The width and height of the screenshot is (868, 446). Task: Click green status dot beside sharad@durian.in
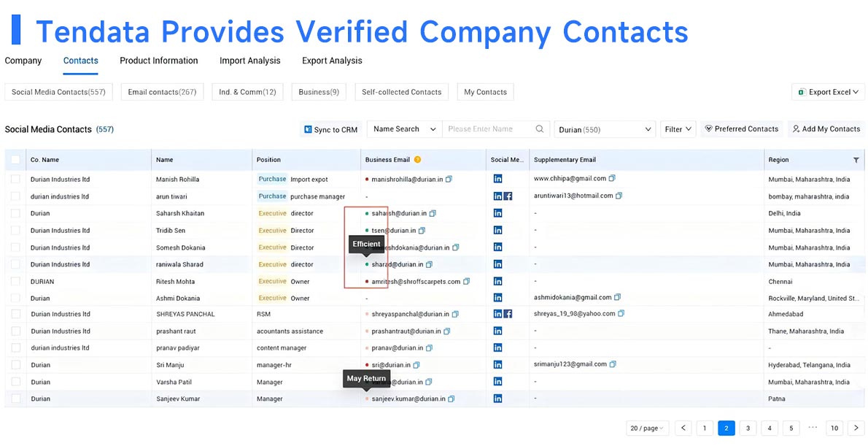367,264
